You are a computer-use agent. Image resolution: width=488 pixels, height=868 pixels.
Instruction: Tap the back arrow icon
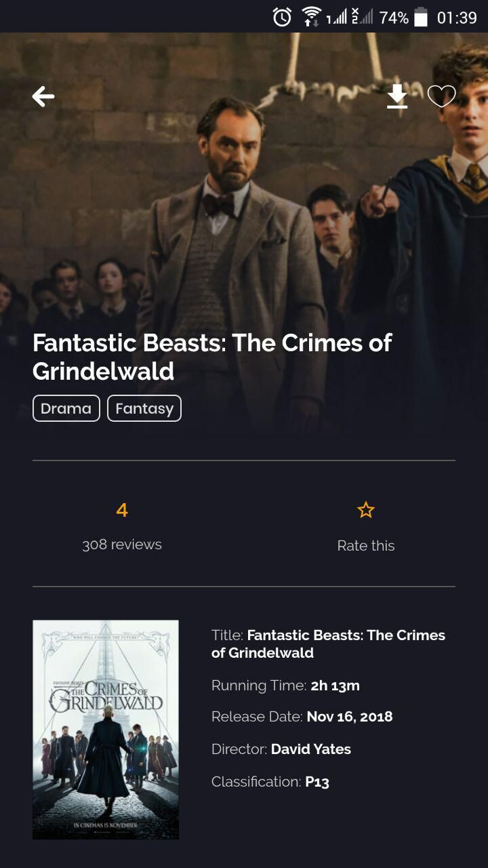tap(43, 97)
